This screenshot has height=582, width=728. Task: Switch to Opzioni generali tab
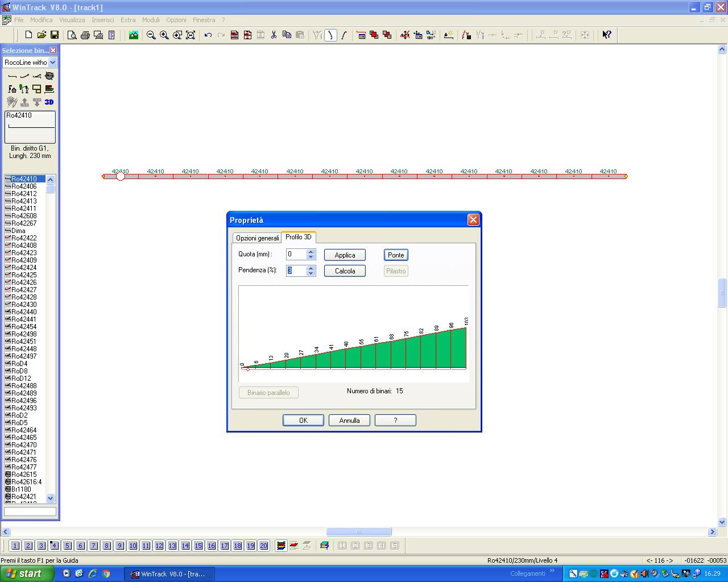258,238
